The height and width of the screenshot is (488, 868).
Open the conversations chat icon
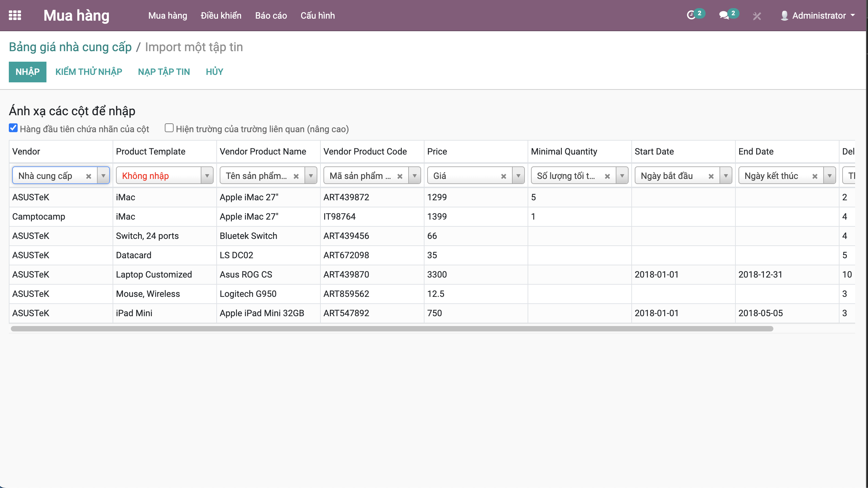point(724,15)
